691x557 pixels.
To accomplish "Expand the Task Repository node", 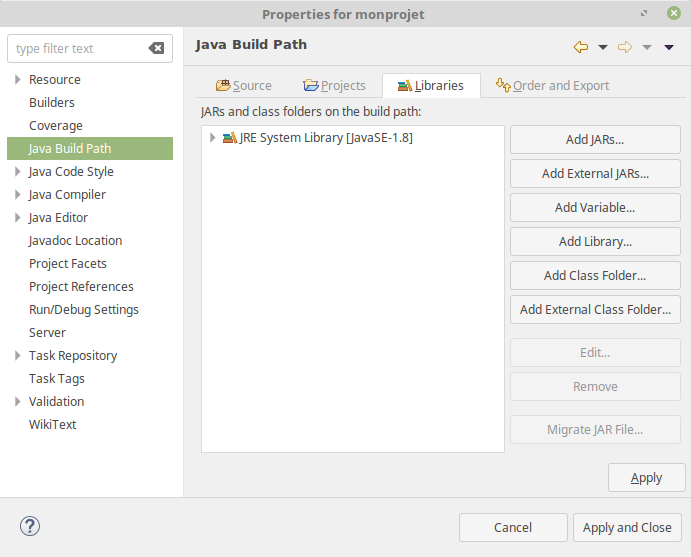I will click(18, 355).
